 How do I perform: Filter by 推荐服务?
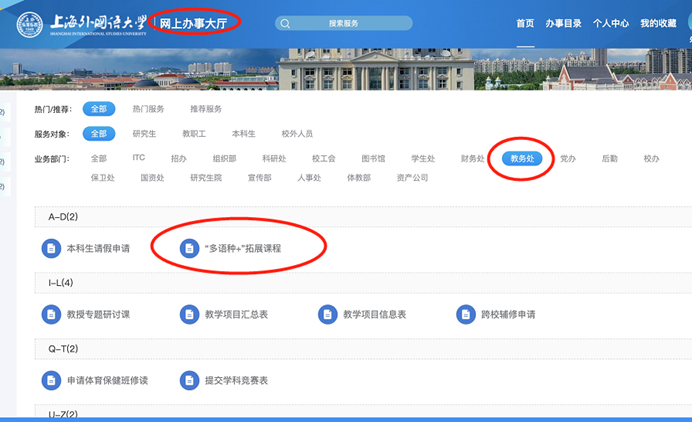tap(206, 109)
